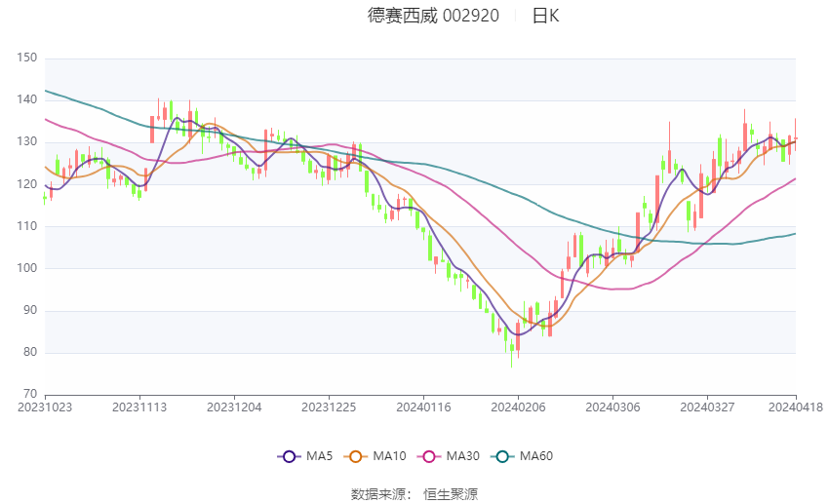Image resolution: width=829 pixels, height=504 pixels.
Task: Click the 20240418 x-axis date label
Action: 796,407
